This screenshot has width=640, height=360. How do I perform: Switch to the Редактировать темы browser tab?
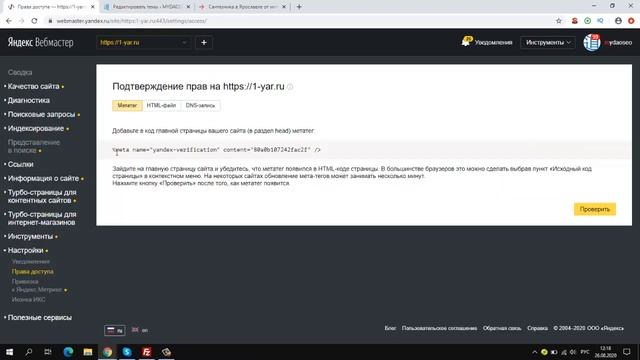coord(146,7)
